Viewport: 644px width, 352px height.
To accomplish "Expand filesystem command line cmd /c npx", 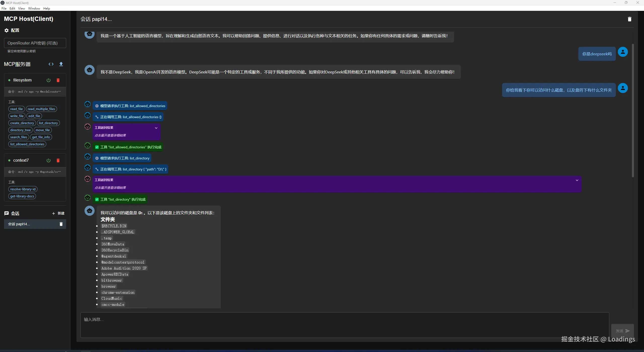I will pyautogui.click(x=35, y=92).
